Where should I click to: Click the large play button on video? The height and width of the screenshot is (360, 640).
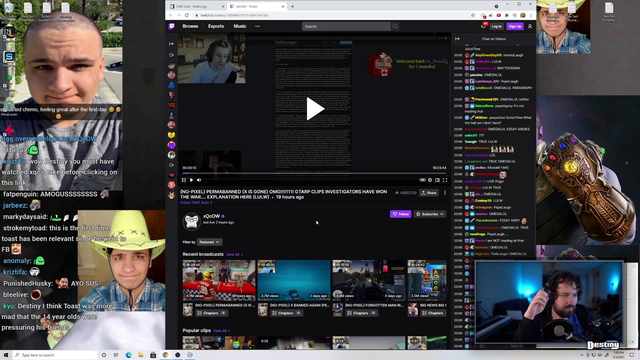coord(315,109)
